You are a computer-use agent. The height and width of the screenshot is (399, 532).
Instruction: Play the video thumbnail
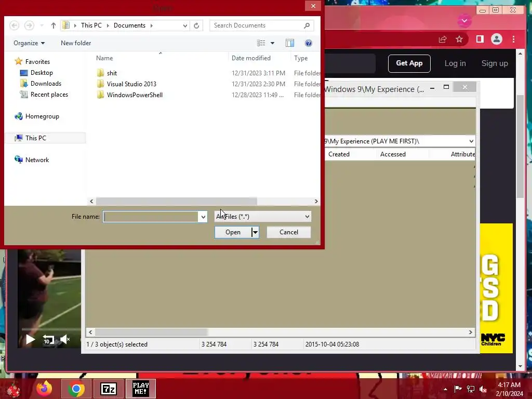(x=30, y=339)
